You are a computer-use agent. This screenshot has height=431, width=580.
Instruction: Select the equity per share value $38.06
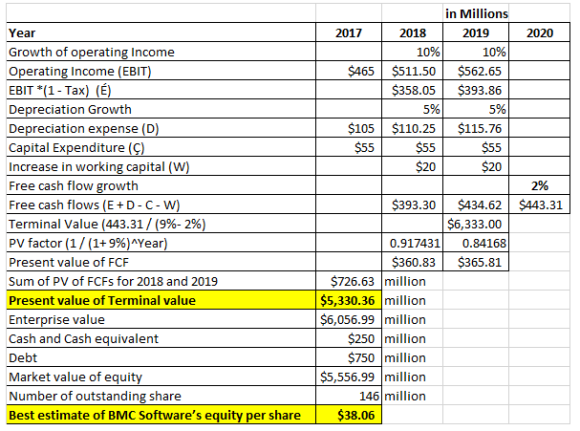pyautogui.click(x=348, y=415)
